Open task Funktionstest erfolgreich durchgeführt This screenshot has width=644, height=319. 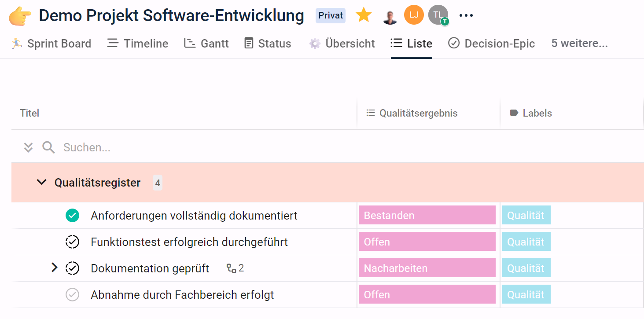click(189, 242)
